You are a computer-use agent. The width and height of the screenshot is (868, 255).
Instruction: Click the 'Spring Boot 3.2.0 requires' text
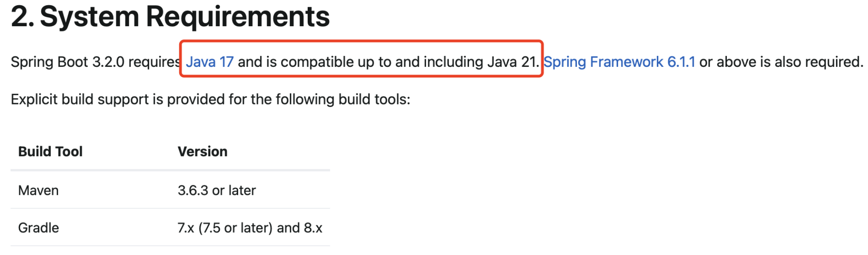point(96,62)
